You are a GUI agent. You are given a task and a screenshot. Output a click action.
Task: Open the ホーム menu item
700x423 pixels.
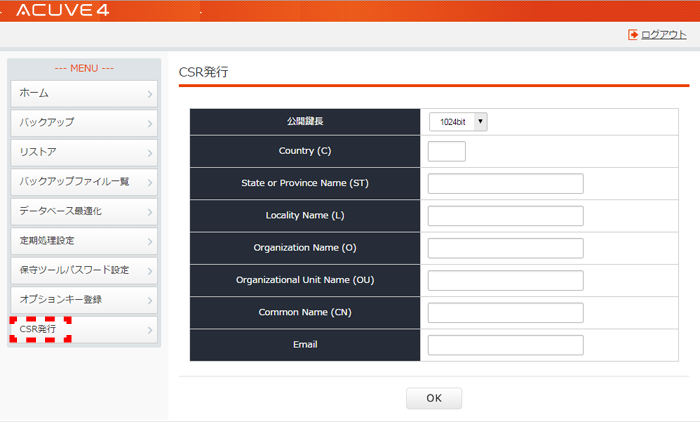84,94
